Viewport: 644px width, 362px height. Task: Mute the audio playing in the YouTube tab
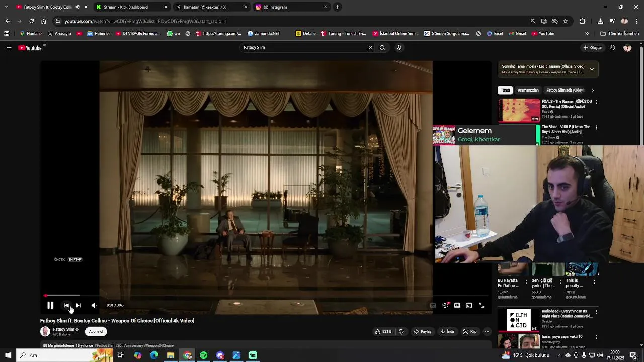(x=77, y=7)
